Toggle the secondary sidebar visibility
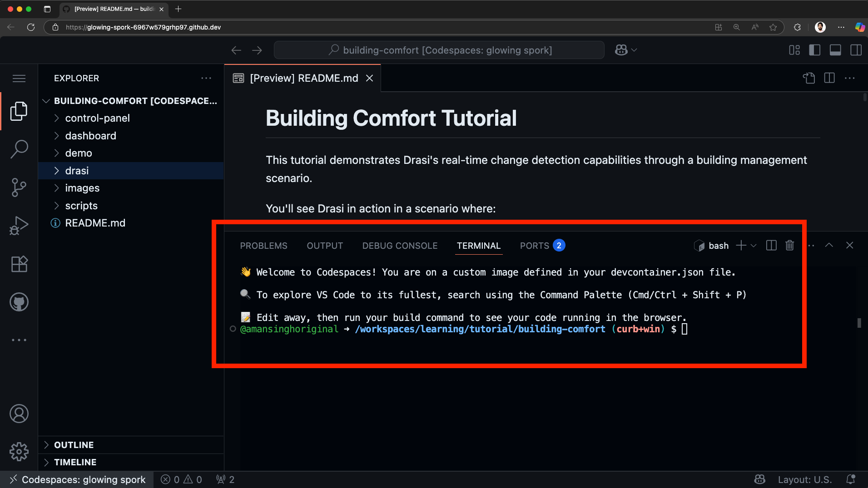Viewport: 868px width, 488px height. pos(856,50)
